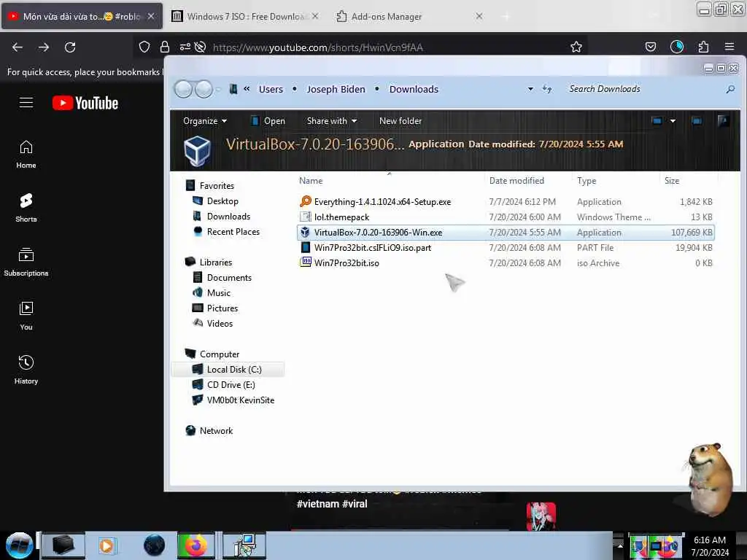
Task: Click Joseph Biden in the breadcrumb
Action: (336, 89)
